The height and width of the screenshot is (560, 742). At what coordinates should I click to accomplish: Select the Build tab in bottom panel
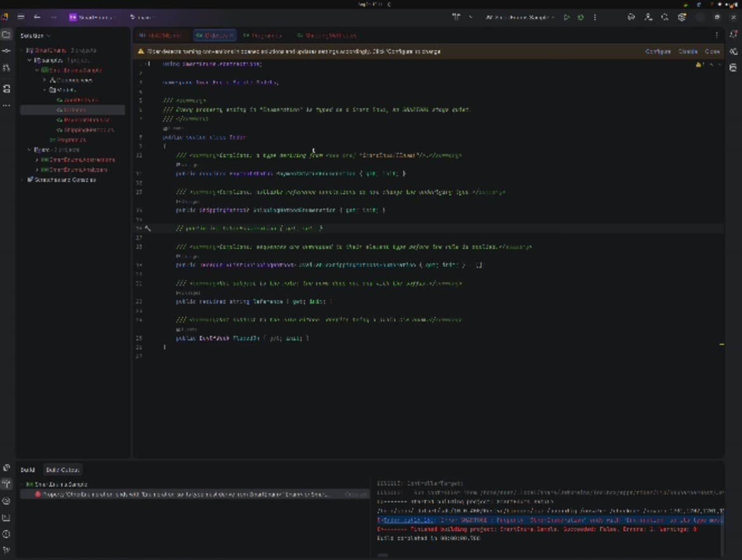pos(27,470)
